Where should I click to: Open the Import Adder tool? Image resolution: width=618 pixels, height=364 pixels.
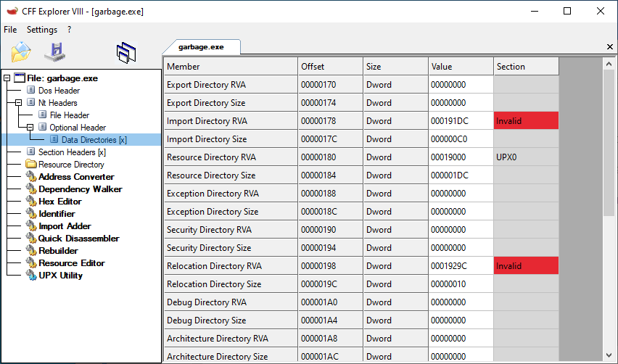click(65, 226)
